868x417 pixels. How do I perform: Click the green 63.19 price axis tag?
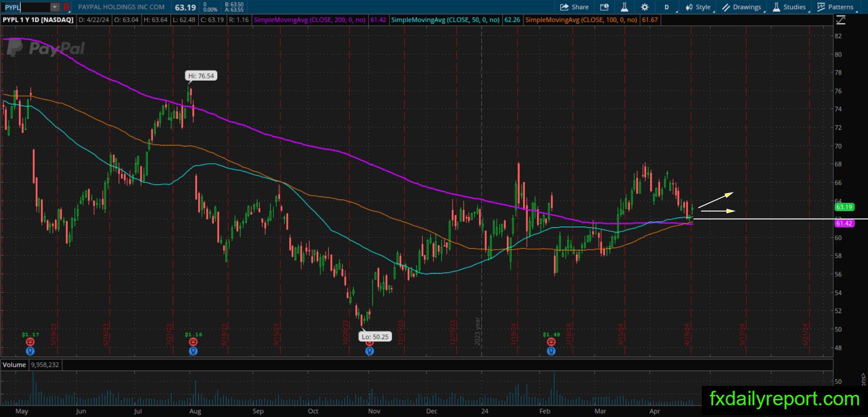click(x=844, y=207)
